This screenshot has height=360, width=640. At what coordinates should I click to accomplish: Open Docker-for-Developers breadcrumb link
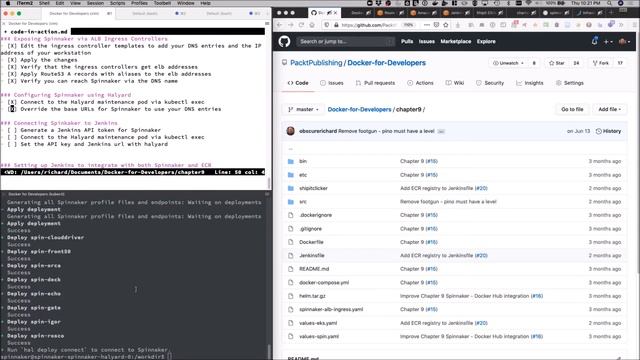[x=359, y=109]
